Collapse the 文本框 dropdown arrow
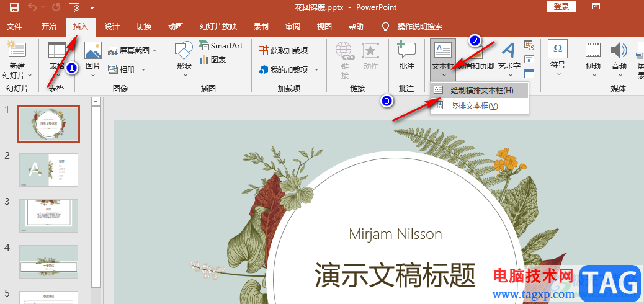The width and height of the screenshot is (644, 304). (444, 75)
